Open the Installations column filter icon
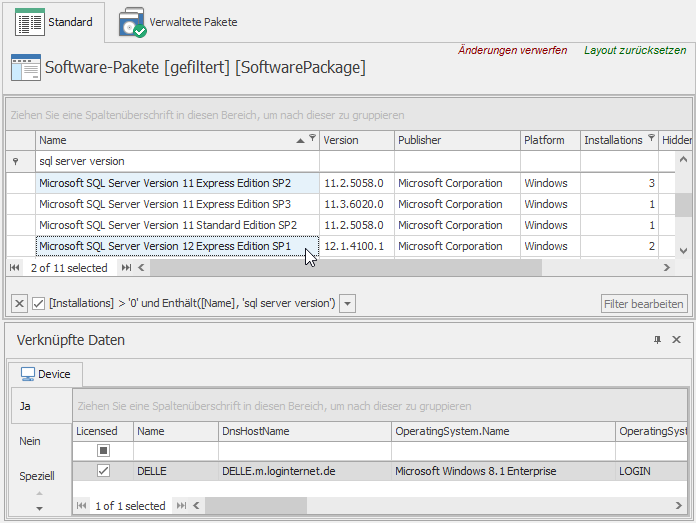The width and height of the screenshot is (696, 523). tap(651, 137)
